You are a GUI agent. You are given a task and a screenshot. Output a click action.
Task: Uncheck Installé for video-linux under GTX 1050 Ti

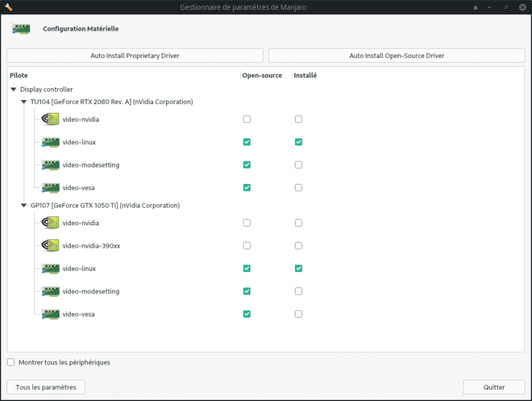click(299, 269)
